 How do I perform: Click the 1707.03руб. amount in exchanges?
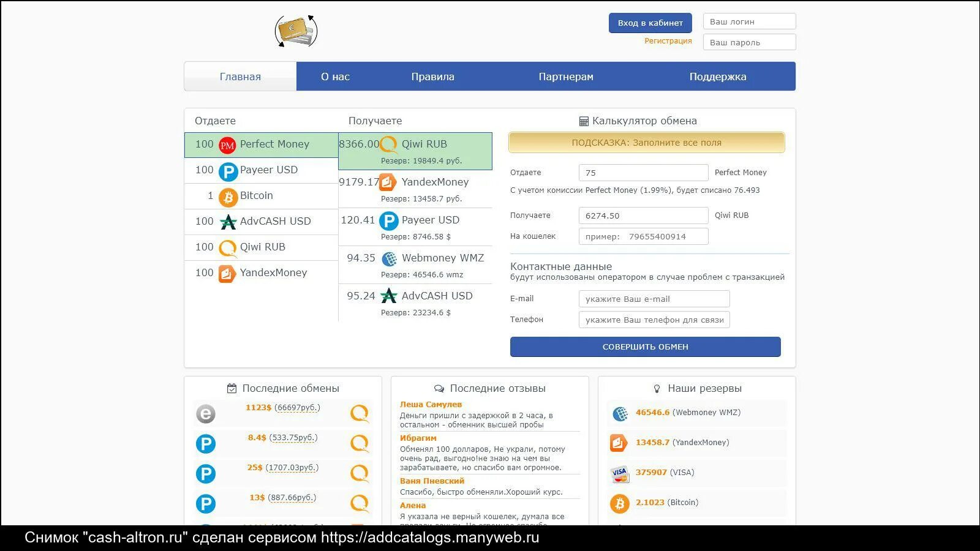tap(292, 468)
